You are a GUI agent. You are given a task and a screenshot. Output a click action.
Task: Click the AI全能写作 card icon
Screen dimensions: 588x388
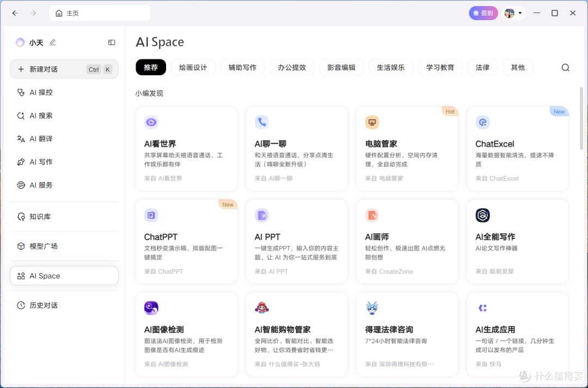pyautogui.click(x=482, y=215)
